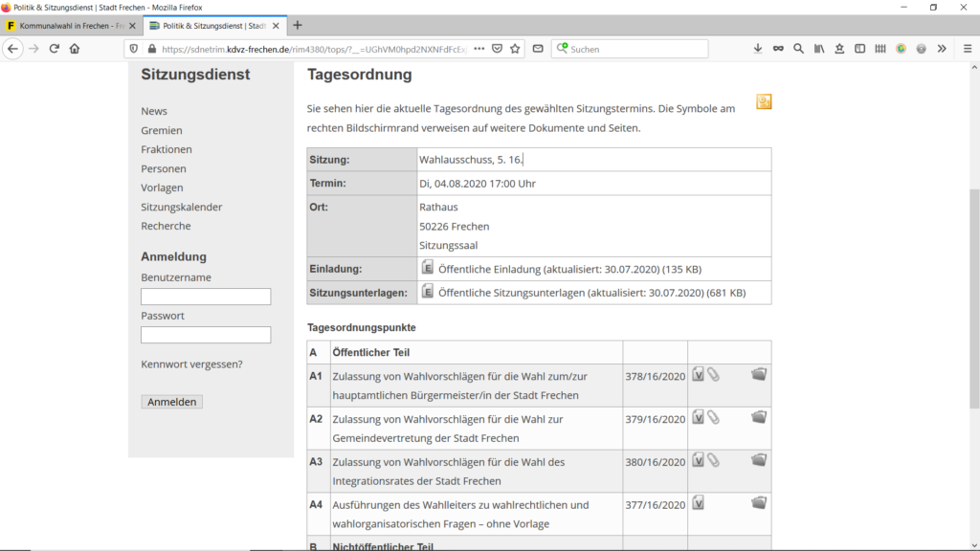
Task: Click the Suchen search box
Action: pos(630,49)
